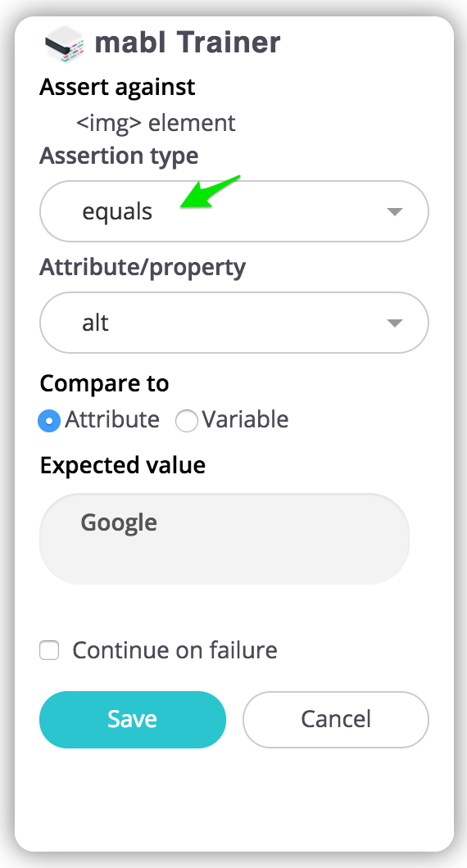Open the Attribute/property alt dropdown
Screen dimensions: 467x868
(x=233, y=323)
